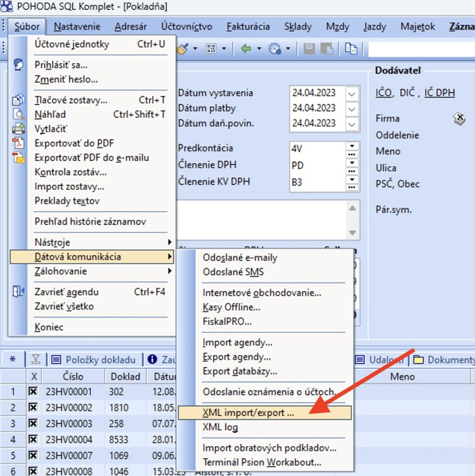
Task: Select XML import/export menu entry
Action: [265, 413]
